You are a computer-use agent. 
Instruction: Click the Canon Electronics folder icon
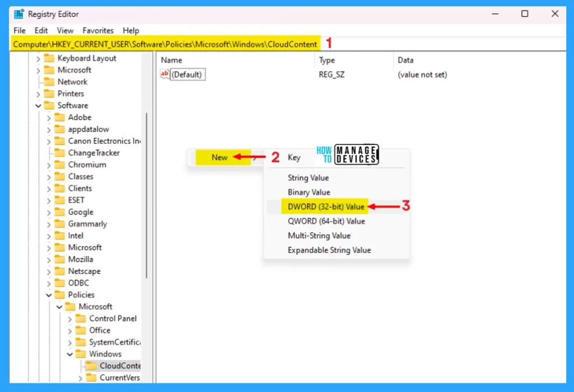coord(59,141)
